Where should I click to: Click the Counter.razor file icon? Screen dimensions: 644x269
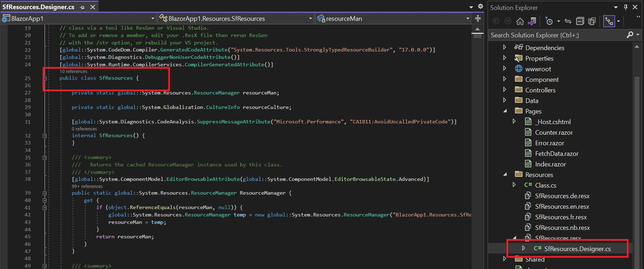pyautogui.click(x=528, y=132)
